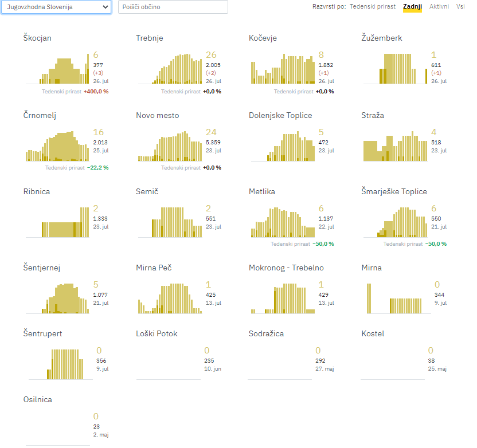Open the Črnomelj municipality heading
Screen dimensions: 477x448
point(40,116)
